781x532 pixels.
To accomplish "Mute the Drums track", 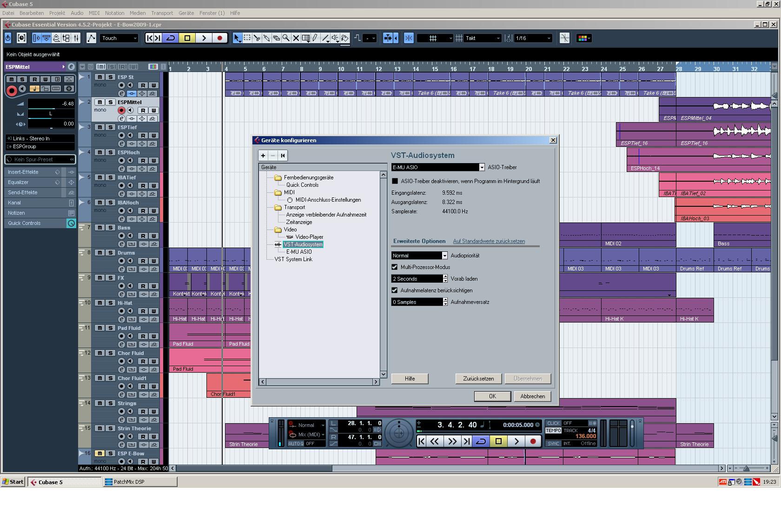I will [99, 252].
